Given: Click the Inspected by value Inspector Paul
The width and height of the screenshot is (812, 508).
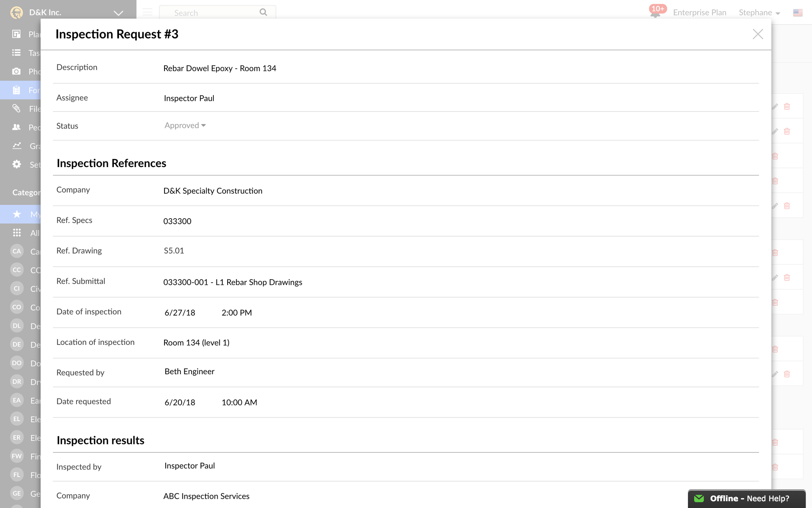Looking at the screenshot, I should click(190, 466).
